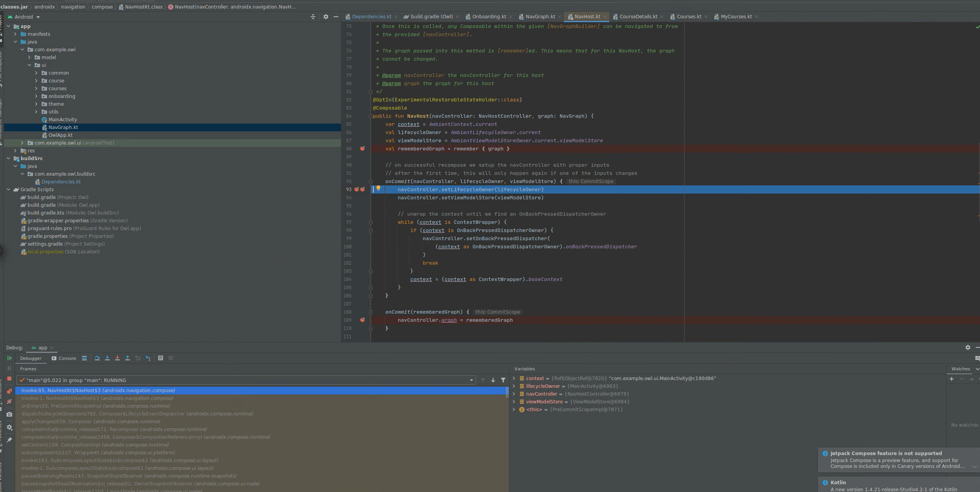Screen dimensions: 980x492
Task: Toggle breakpoint on line 88
Action: (362, 148)
